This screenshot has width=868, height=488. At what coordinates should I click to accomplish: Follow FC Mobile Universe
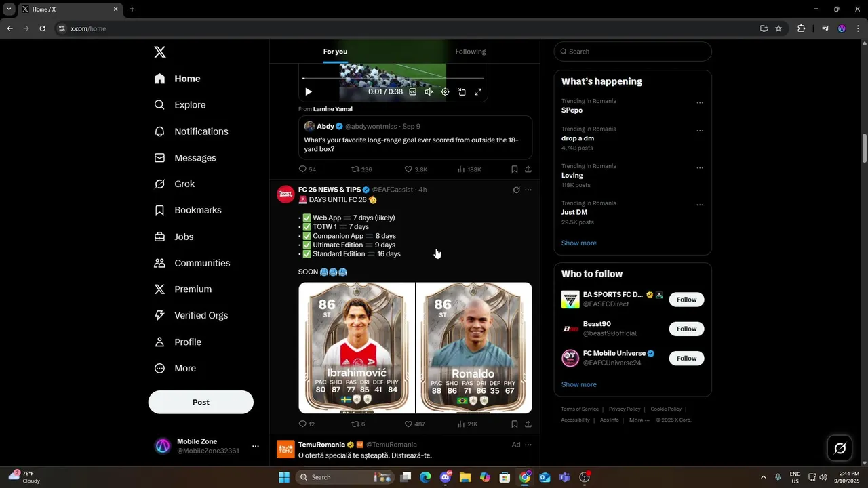click(x=686, y=358)
